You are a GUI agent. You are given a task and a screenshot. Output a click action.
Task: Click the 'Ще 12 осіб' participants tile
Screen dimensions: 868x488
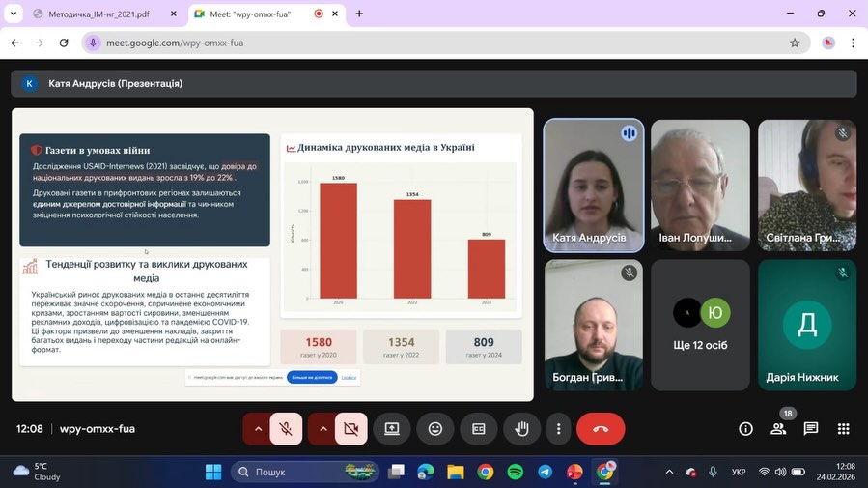click(701, 324)
